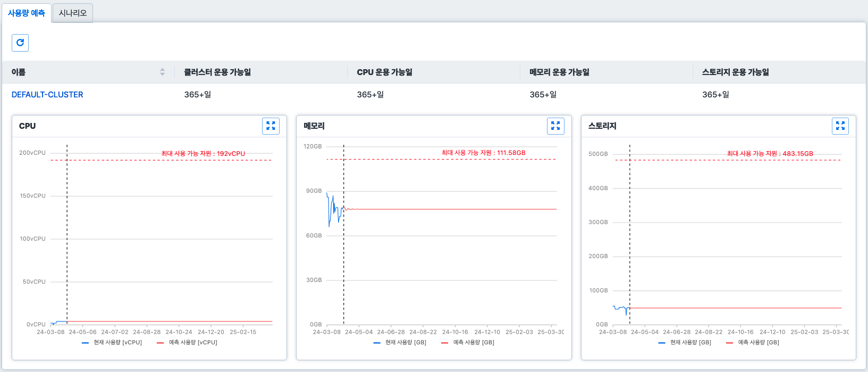
Task: Expand the CPU chart to fullscreen
Action: click(271, 126)
